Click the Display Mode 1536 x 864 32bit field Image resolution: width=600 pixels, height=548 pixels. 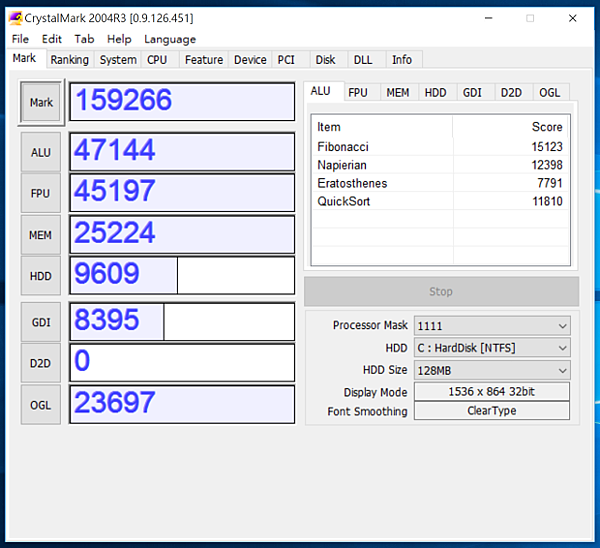[x=492, y=391]
